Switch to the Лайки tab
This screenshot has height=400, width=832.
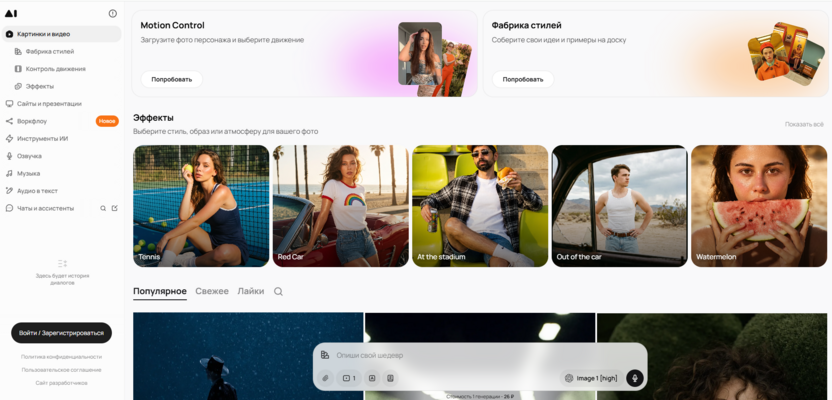[250, 291]
